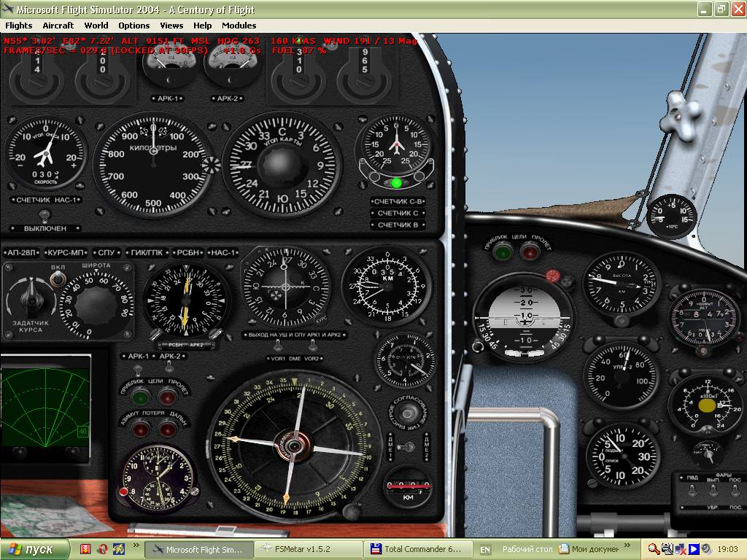Flip the АРК-1 toggle switch
This screenshot has width=747, height=560.
(x=138, y=368)
